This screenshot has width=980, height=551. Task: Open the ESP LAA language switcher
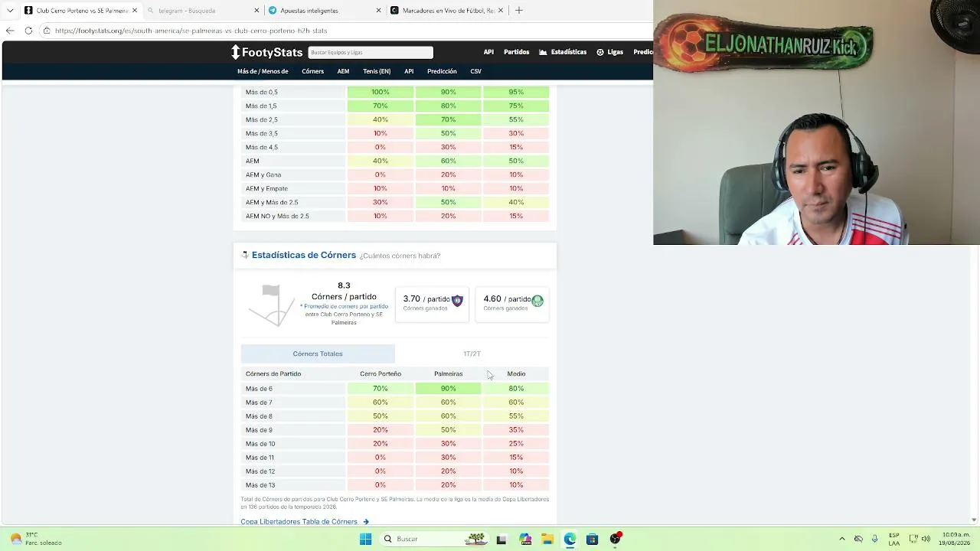894,539
